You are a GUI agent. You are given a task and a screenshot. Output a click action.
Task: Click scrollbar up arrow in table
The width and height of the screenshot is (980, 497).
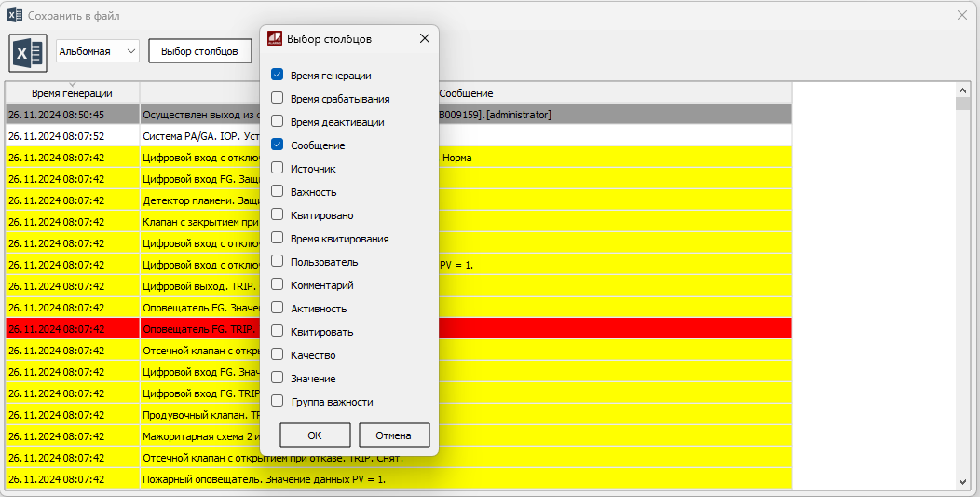pyautogui.click(x=963, y=90)
